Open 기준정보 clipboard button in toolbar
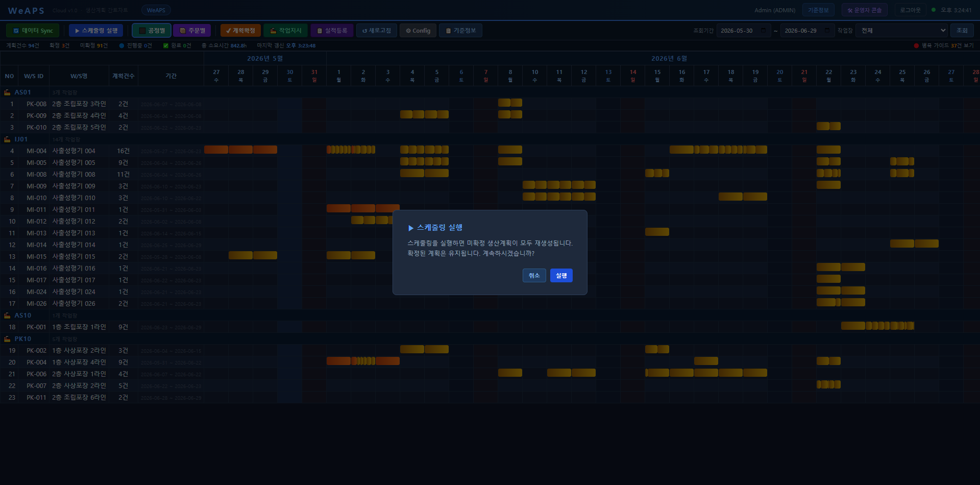 [x=460, y=31]
